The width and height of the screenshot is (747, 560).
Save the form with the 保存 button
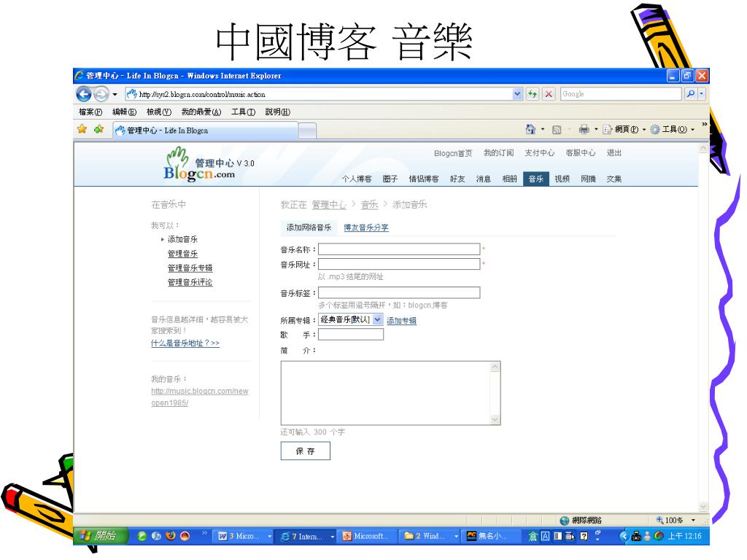click(306, 451)
